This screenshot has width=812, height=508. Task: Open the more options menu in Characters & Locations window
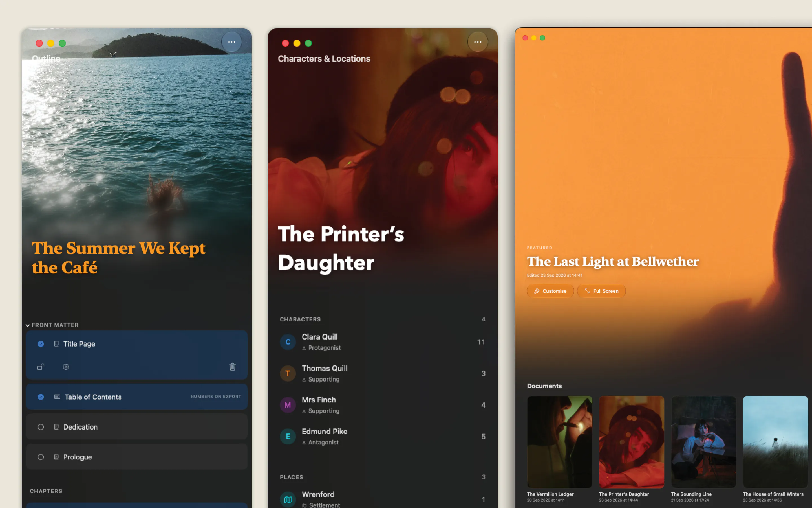(478, 42)
